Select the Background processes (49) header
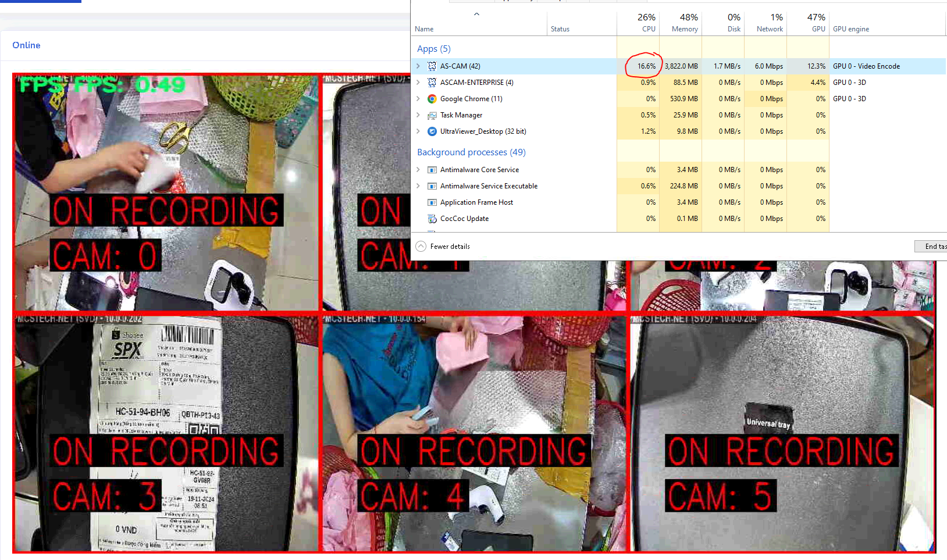 (x=471, y=152)
